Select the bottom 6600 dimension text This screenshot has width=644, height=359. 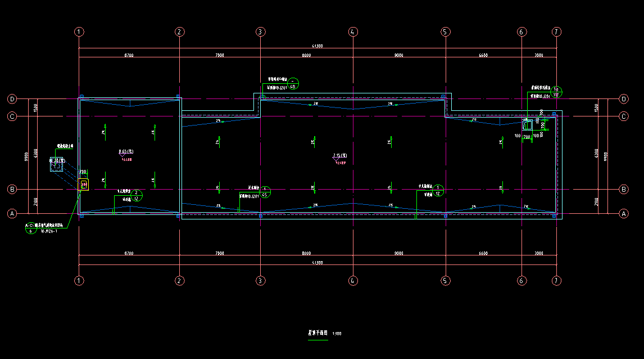coord(482,254)
